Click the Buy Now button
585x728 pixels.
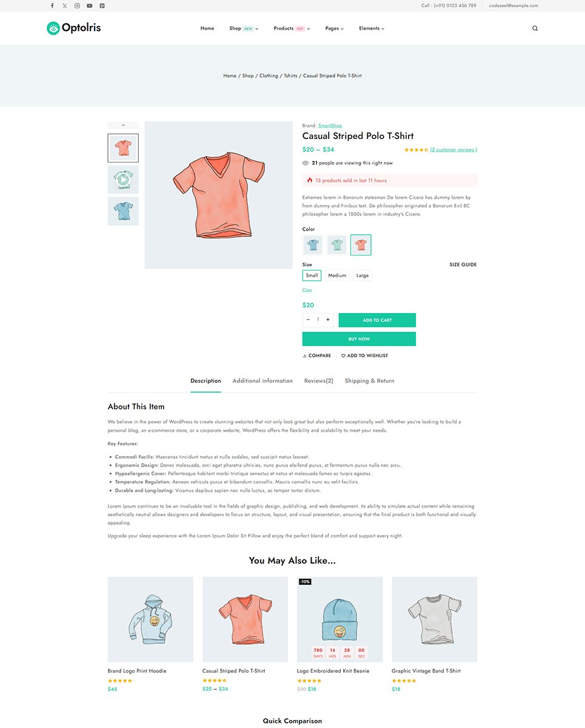point(359,339)
